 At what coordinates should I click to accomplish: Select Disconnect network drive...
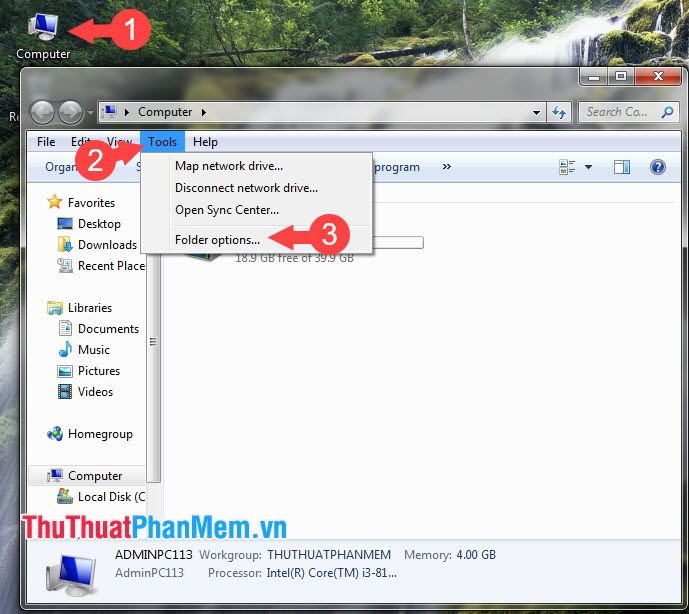coord(246,188)
